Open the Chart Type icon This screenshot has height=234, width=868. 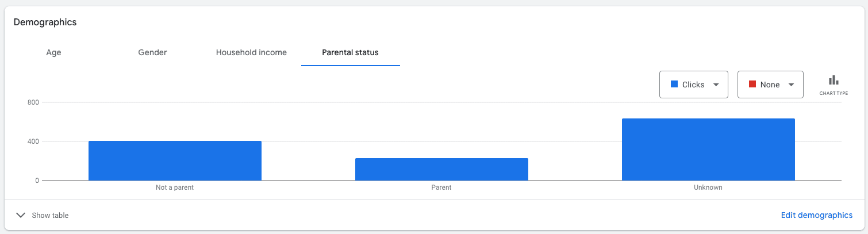tap(834, 80)
